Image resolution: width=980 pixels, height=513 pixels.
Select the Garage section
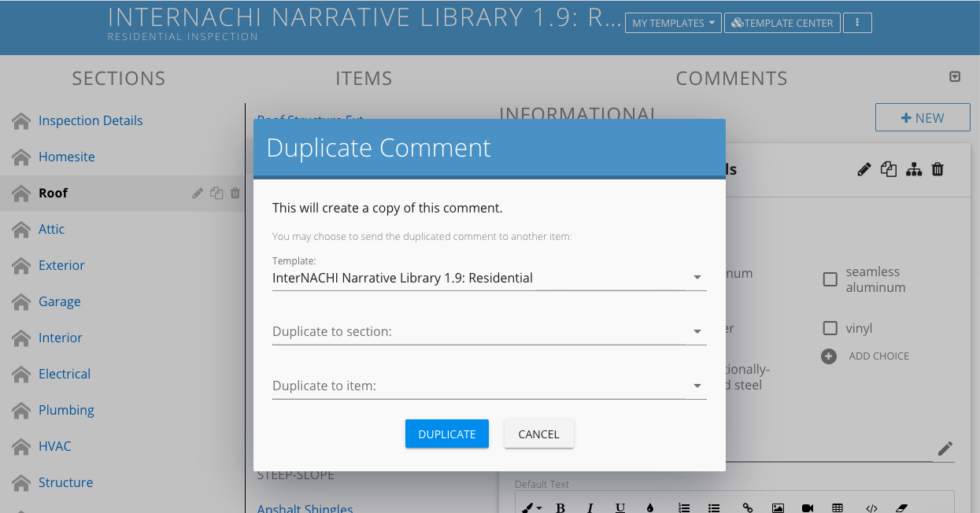(60, 301)
